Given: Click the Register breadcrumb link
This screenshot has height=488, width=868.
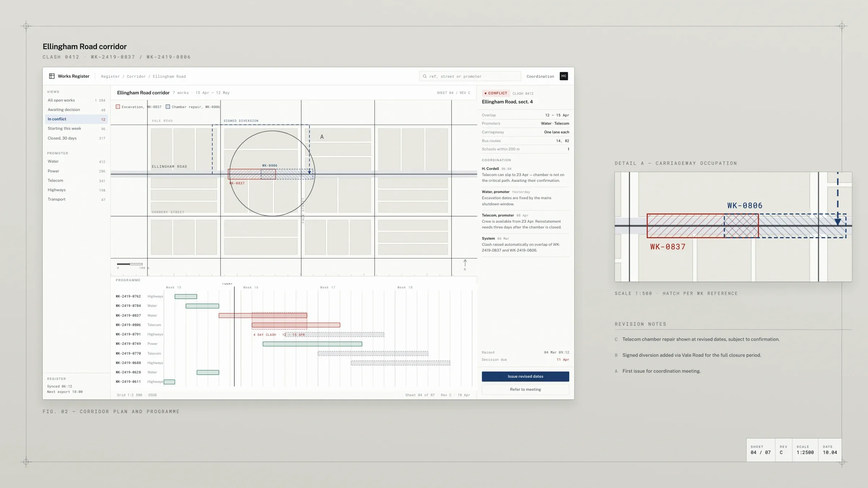Looking at the screenshot, I should coord(110,76).
